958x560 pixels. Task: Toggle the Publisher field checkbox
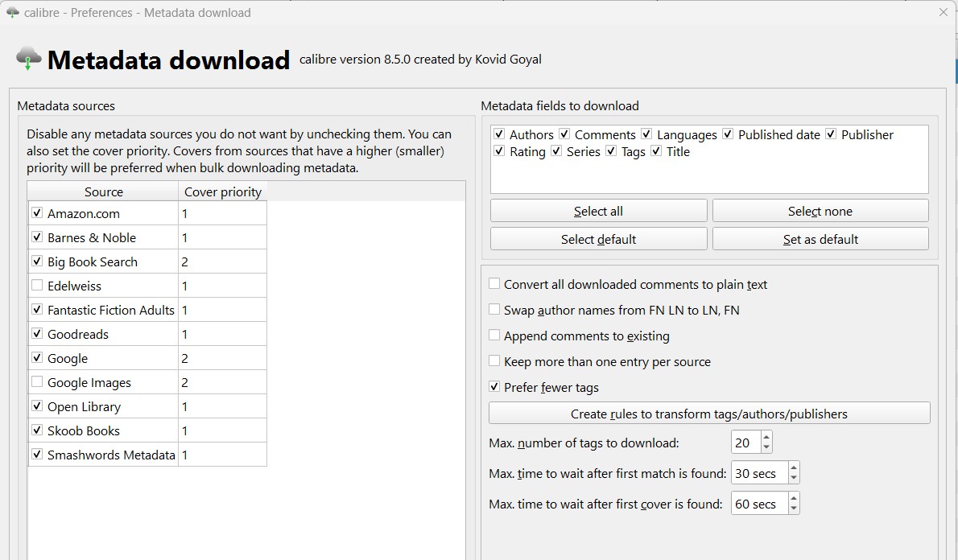[x=831, y=134]
